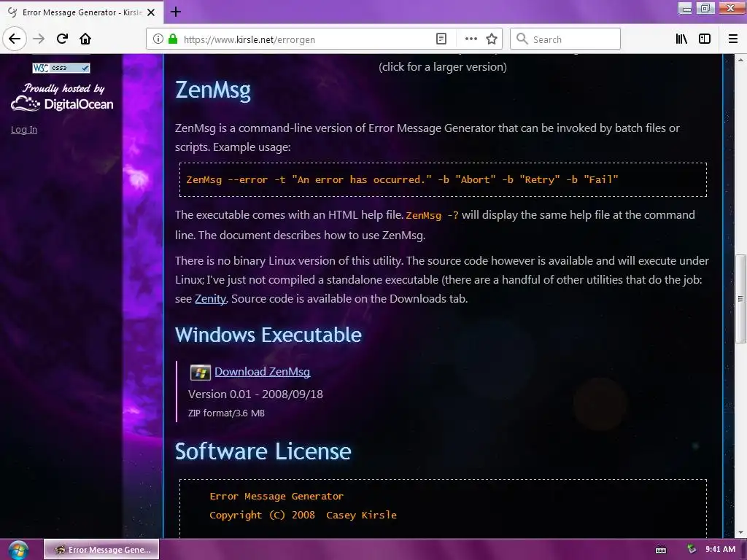Toggle reader view in address bar

pos(441,39)
